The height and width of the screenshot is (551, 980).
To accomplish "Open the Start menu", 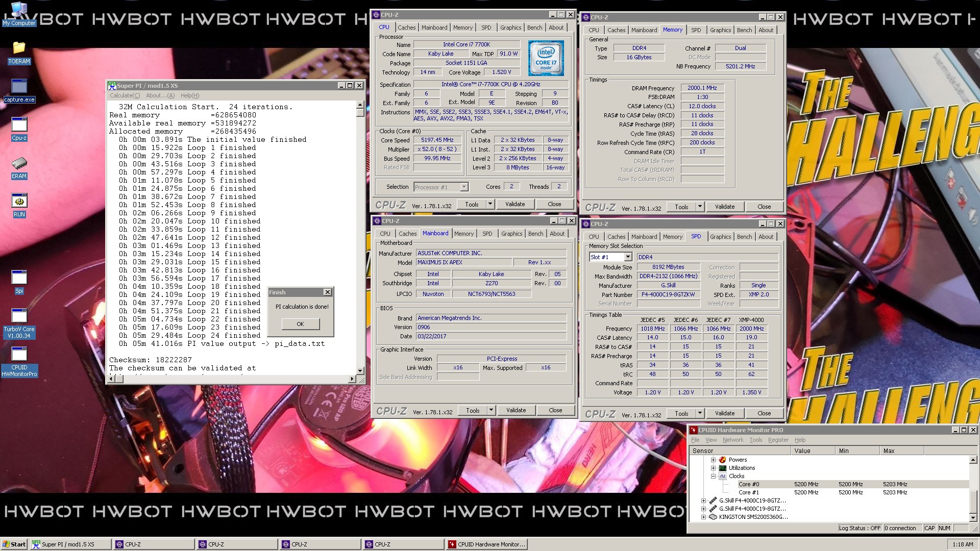I will (x=14, y=544).
